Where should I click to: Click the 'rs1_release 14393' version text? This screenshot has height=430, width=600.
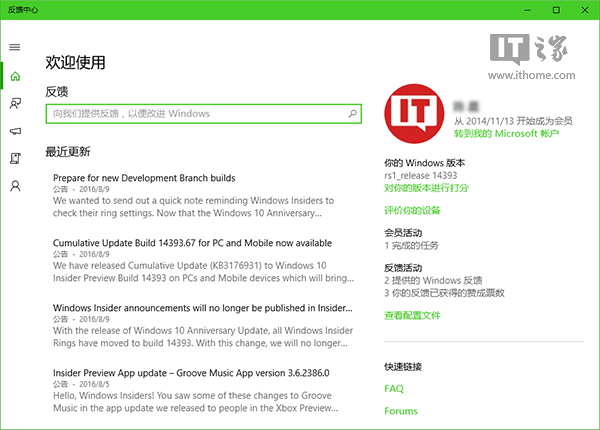421,176
